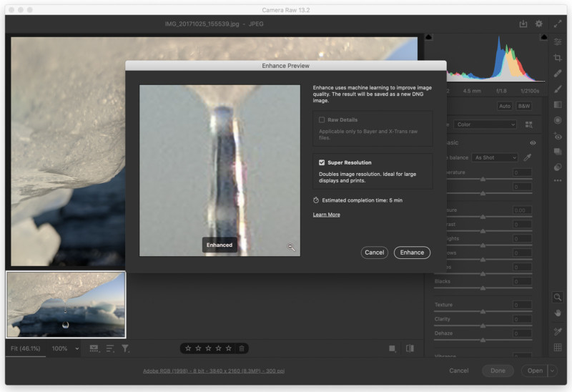This screenshot has width=572, height=392.
Task: Toggle the grid overlay icon
Action: tap(558, 348)
